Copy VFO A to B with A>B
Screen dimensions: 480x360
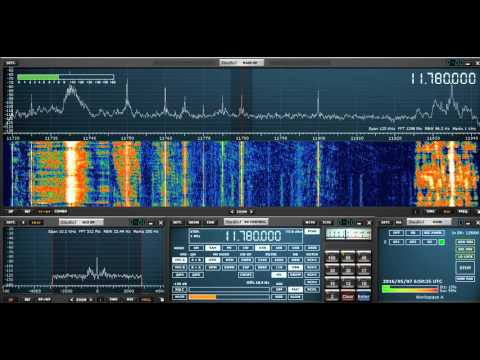[x=196, y=260]
